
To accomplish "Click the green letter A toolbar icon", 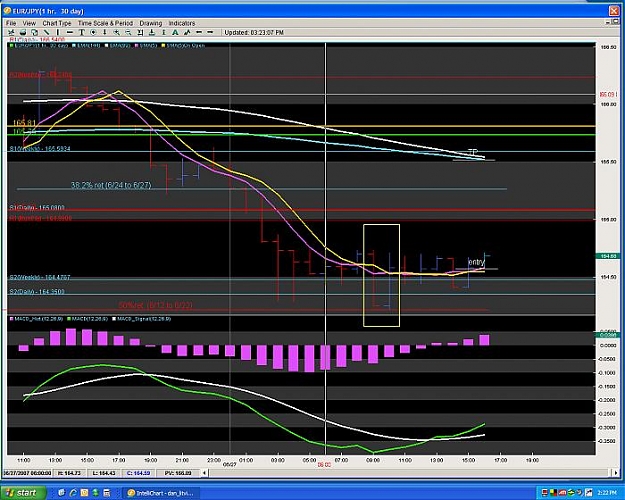I will click(x=175, y=32).
